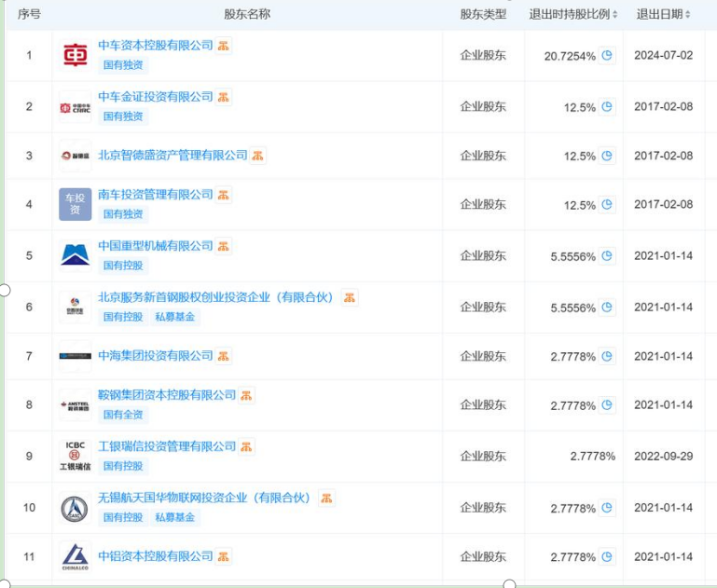Click 私募基金 tag under 无锡航天国华物联网投资企业
The image size is (717, 588).
[174, 517]
